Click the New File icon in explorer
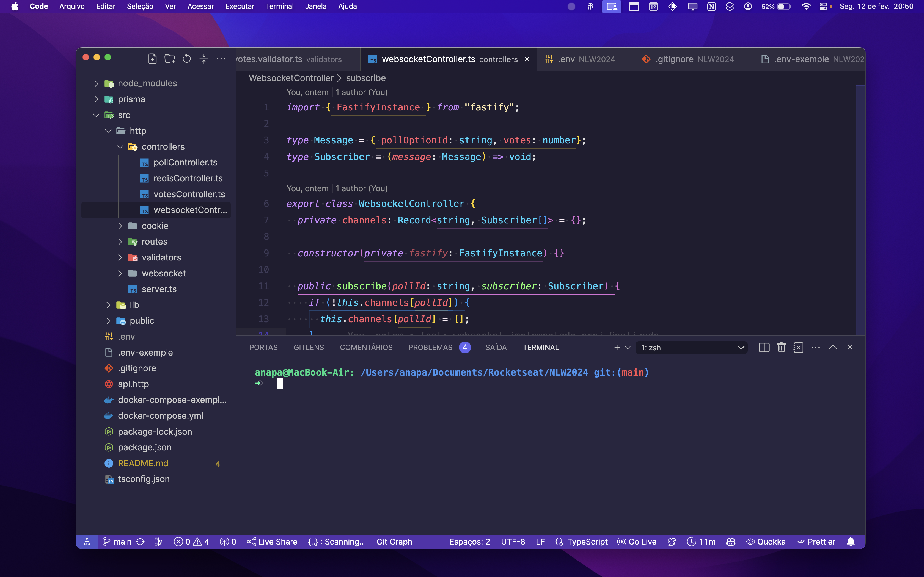The height and width of the screenshot is (577, 924). (152, 59)
